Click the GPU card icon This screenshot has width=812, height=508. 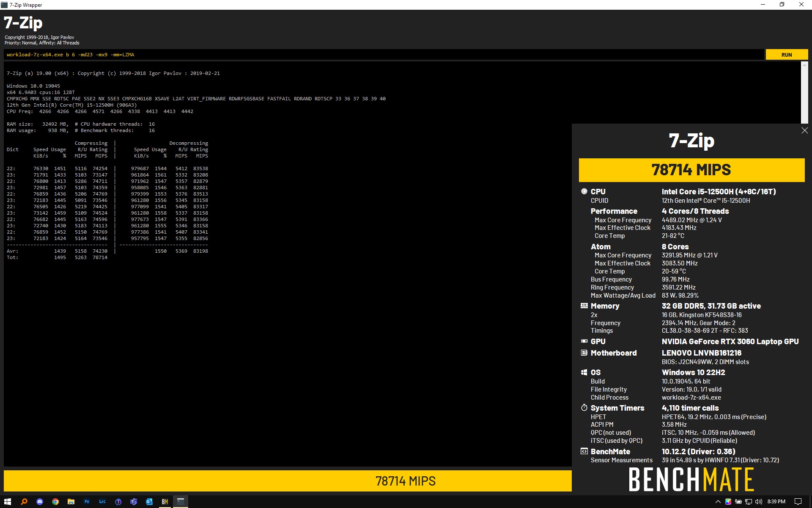pos(584,341)
